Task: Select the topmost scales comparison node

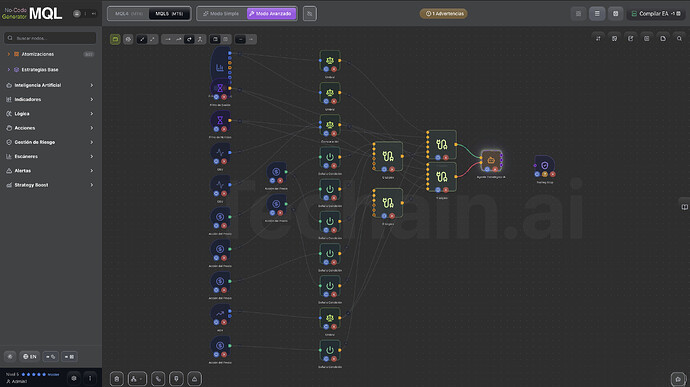Action: tap(330, 61)
